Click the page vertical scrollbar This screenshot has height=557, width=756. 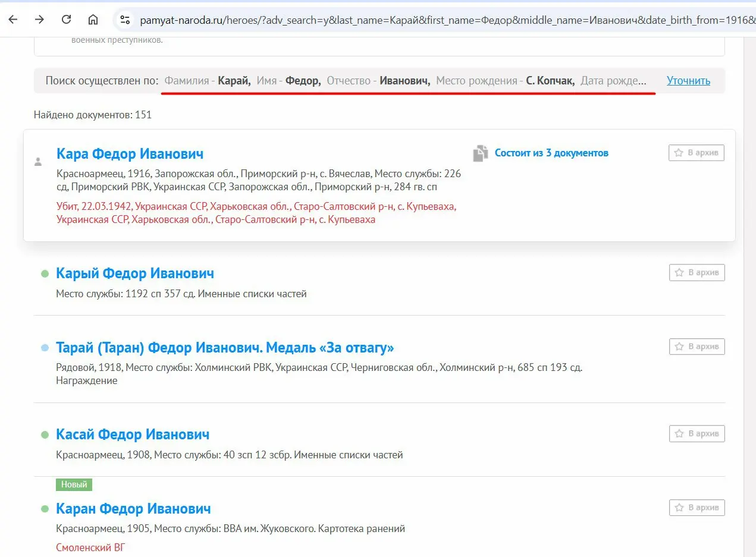749,297
